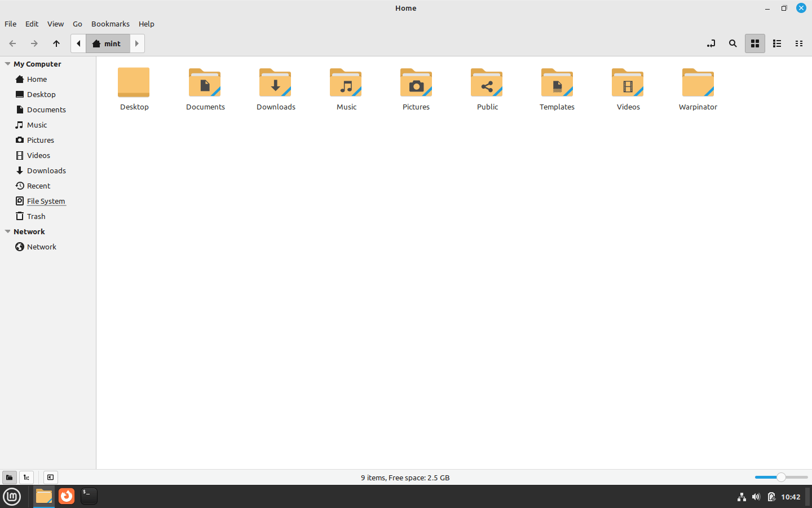812x508 pixels.
Task: Open the Public folder icon
Action: [487, 82]
